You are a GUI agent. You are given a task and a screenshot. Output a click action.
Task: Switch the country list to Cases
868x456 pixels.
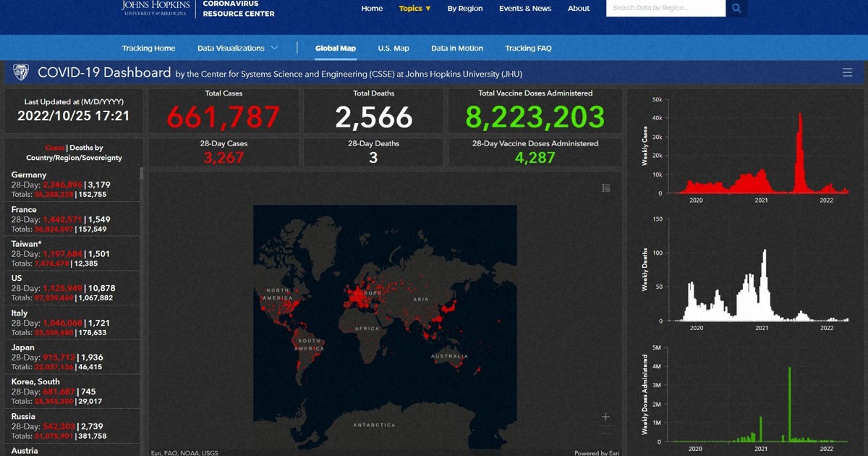pyautogui.click(x=55, y=148)
